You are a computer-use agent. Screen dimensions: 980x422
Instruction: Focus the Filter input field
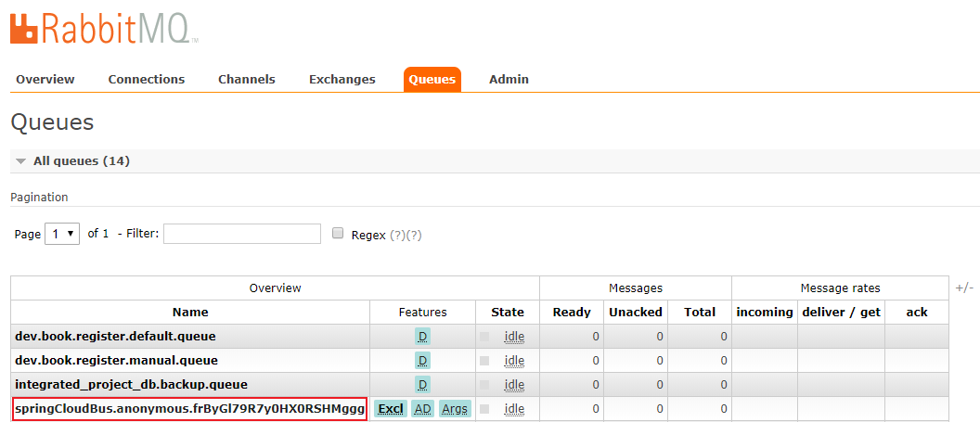pyautogui.click(x=242, y=234)
